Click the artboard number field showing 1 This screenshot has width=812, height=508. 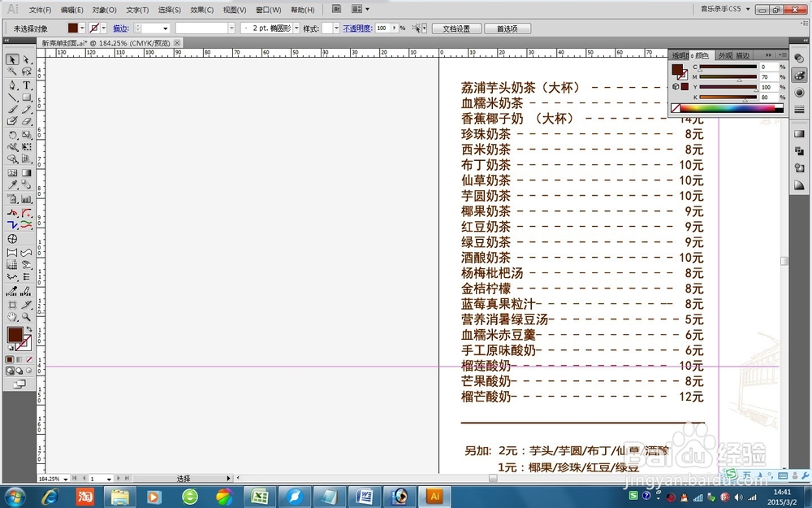coord(98,479)
